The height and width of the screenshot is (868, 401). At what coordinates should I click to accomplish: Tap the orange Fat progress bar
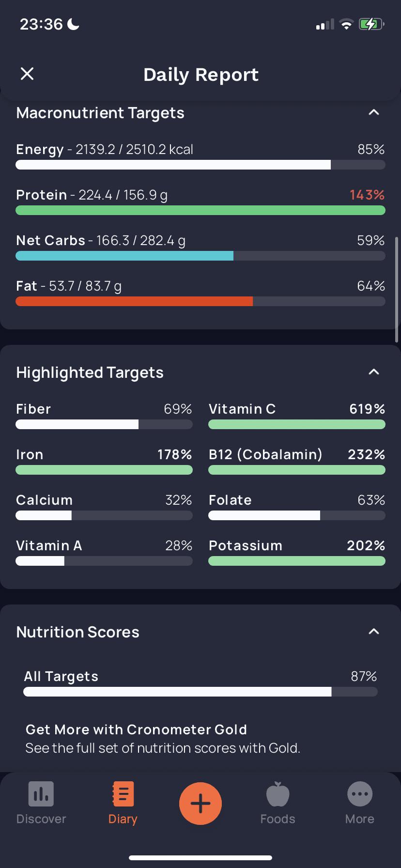coord(200,301)
